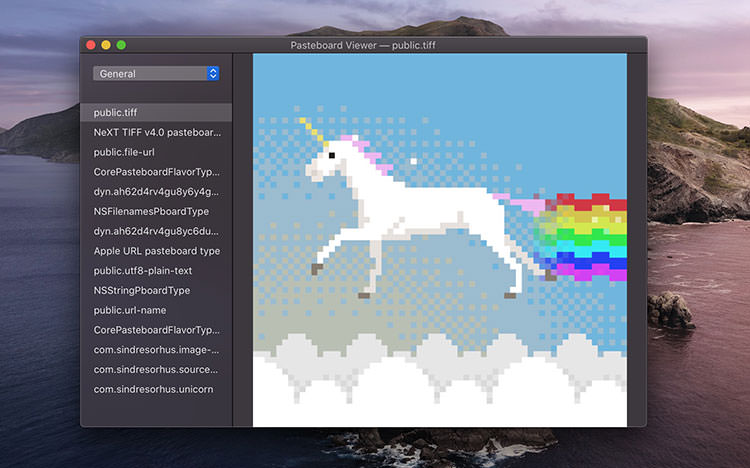Screen dimensions: 750x468
Task: Minimize the window with the yellow button
Action: coord(106,45)
